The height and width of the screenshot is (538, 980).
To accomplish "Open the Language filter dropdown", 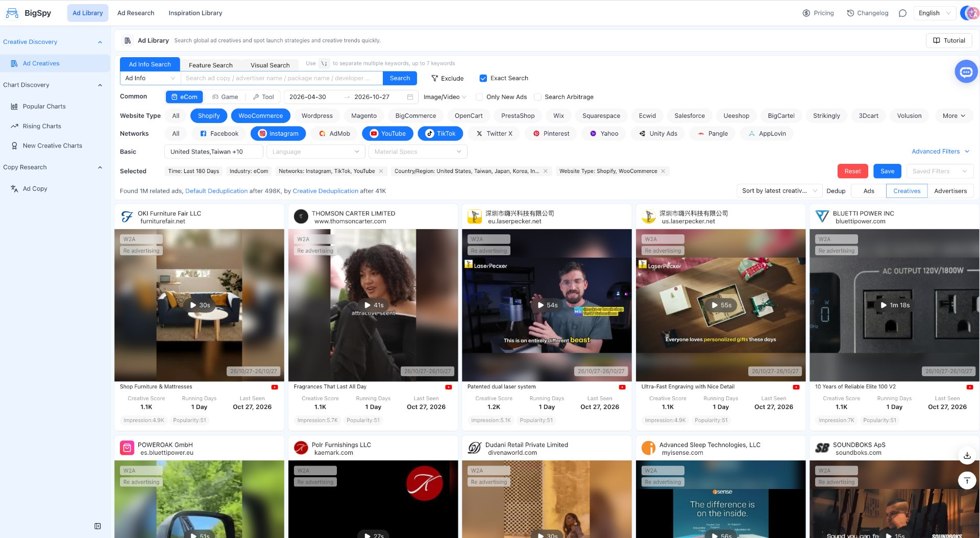I will click(315, 152).
